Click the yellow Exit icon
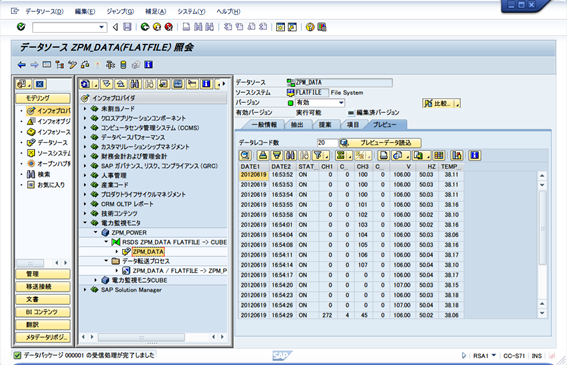The image size is (567, 365). tap(157, 27)
